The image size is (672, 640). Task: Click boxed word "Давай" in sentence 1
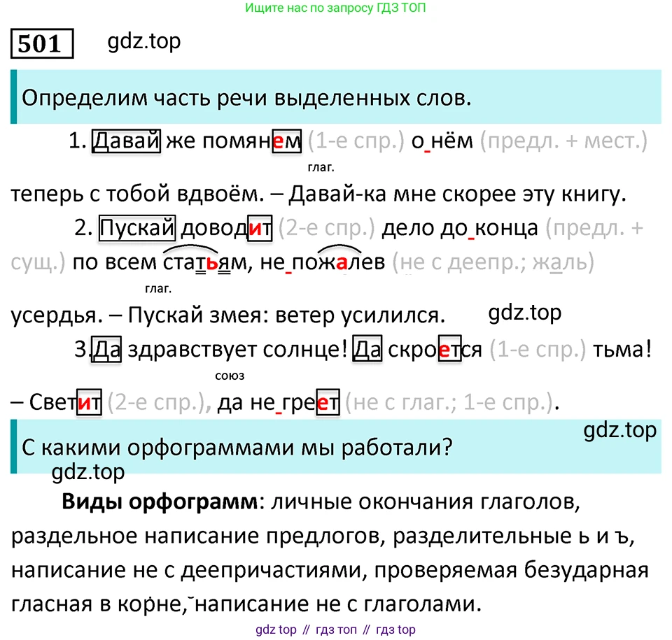[127, 142]
